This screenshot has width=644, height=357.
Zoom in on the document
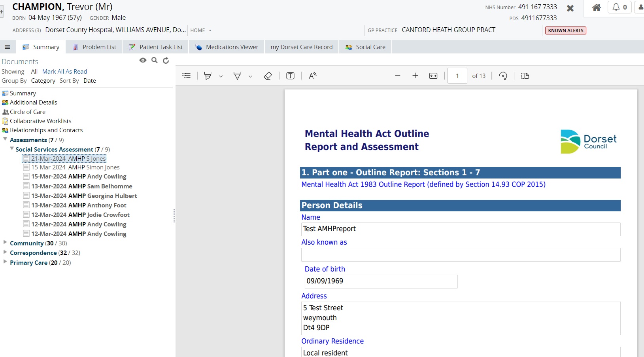pos(415,76)
